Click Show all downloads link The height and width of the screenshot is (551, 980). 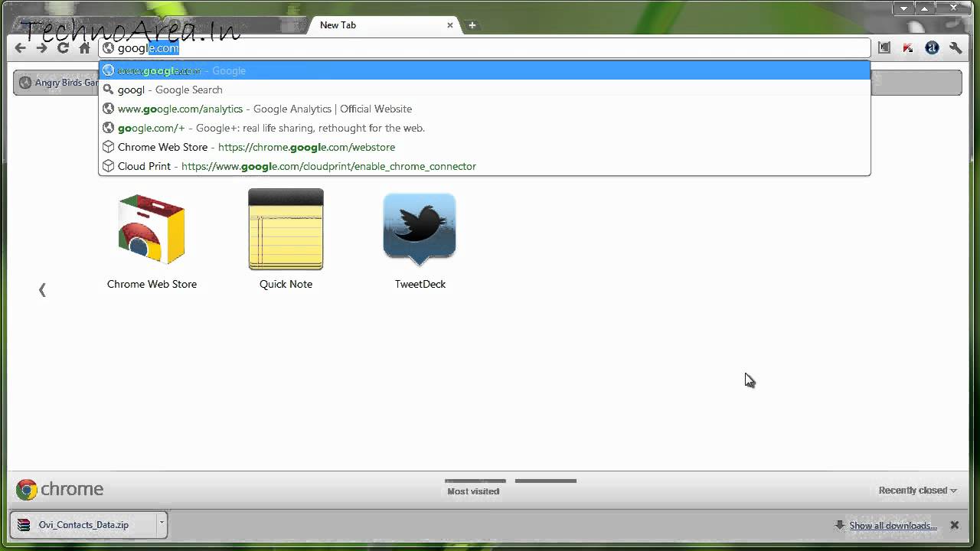tap(893, 526)
